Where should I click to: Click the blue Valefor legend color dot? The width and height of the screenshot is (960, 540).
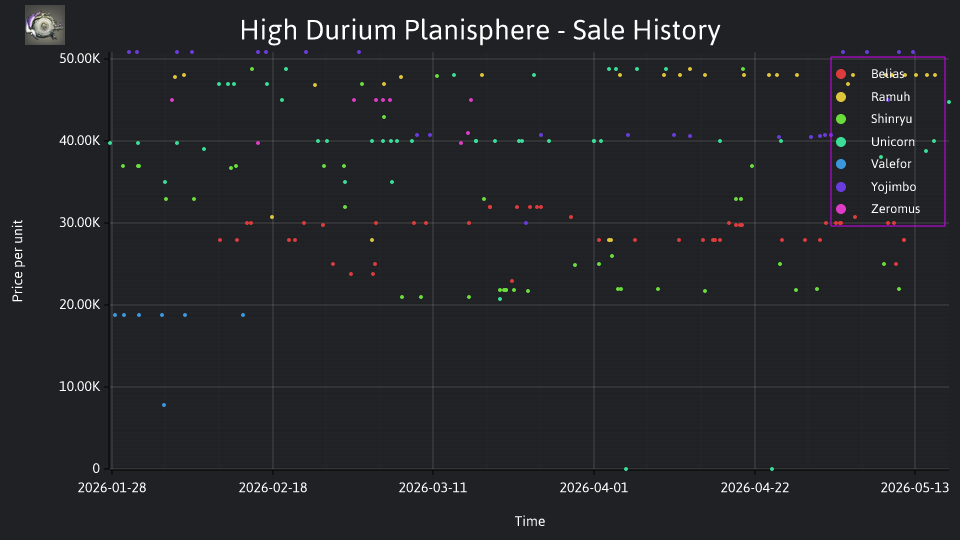coord(841,163)
